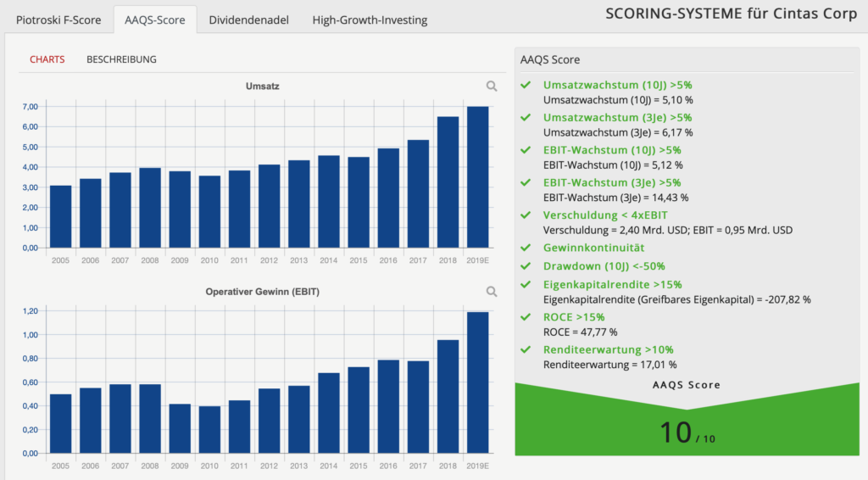Click the checkmark beside Umsatzwachstum (10J) >5%
Viewport: 868px width, 480px height.
[x=526, y=85]
